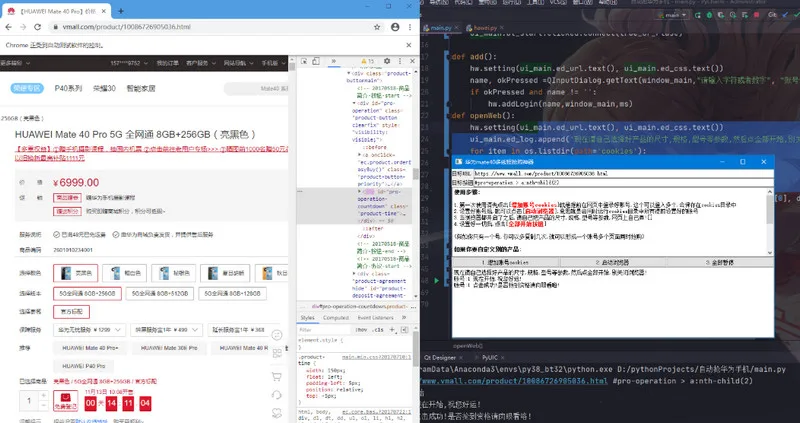Viewport: 800px width, 423px height.
Task: Open the HUAWEI Mate 30E Pro recommendation
Action: pyautogui.click(x=169, y=348)
